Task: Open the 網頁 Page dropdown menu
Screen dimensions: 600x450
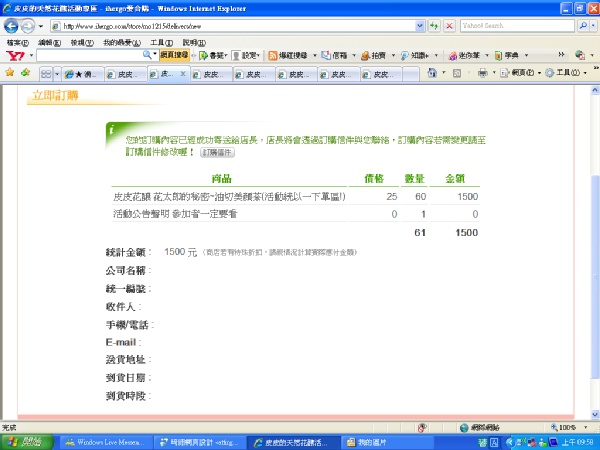Action: [520, 73]
